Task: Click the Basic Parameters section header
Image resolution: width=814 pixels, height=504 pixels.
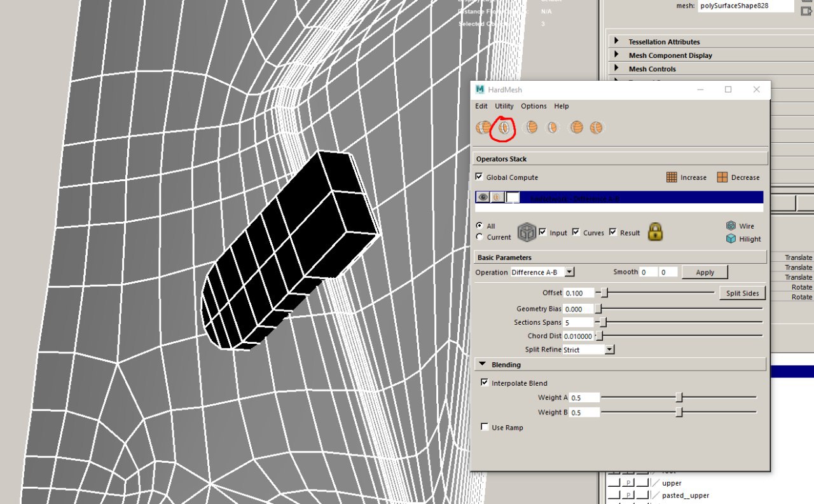Action: click(621, 257)
